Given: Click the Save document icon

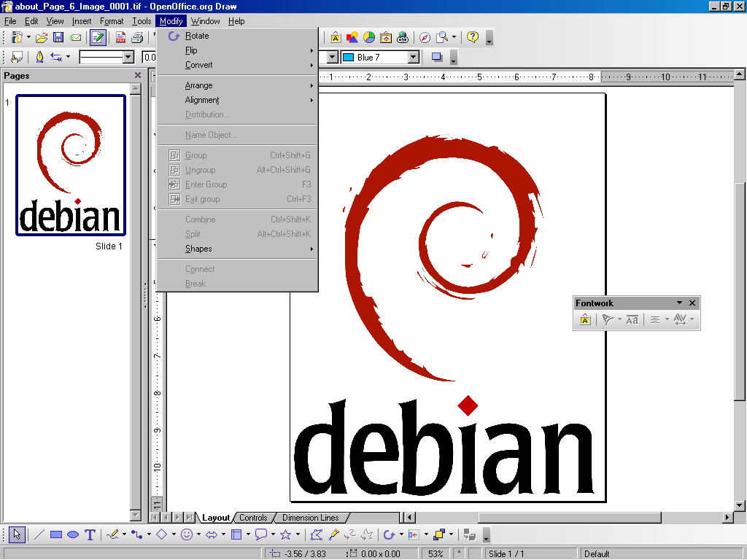Looking at the screenshot, I should 58,37.
